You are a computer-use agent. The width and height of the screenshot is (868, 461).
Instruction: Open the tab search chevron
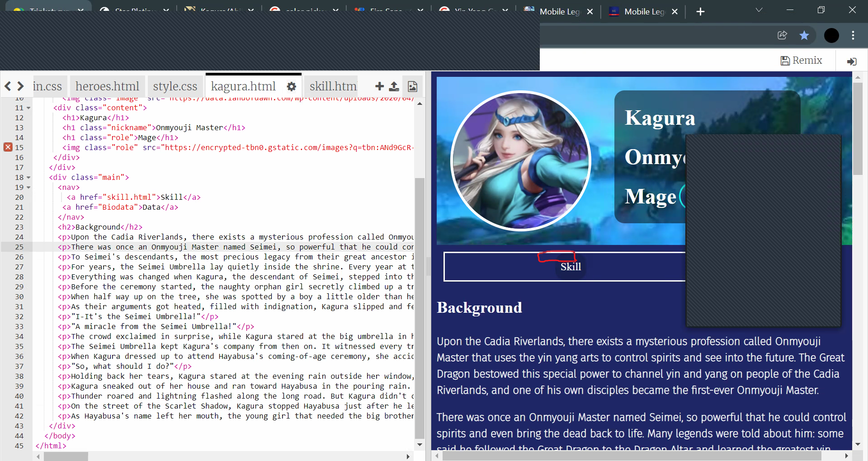(x=759, y=10)
